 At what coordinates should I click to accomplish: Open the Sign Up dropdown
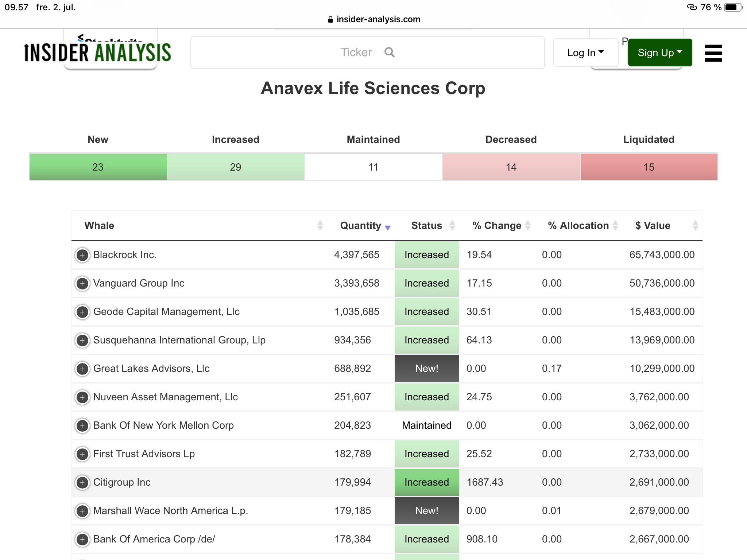[660, 53]
